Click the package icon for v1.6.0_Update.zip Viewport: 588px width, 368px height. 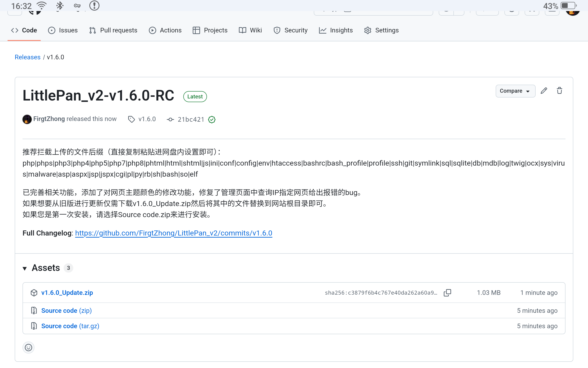(x=34, y=293)
